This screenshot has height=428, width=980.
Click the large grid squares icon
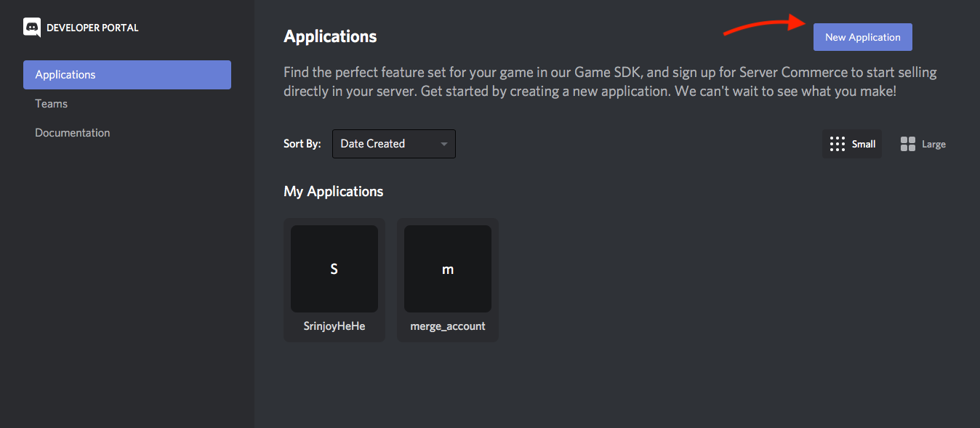[908, 144]
